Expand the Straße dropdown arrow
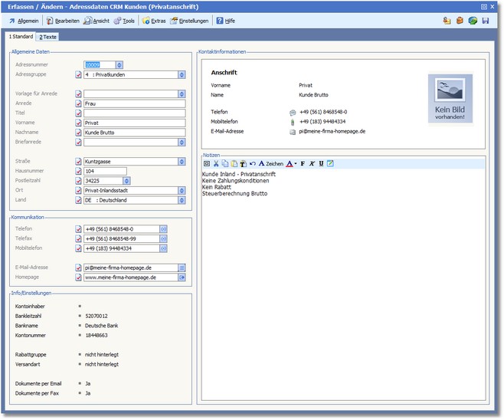 (182, 162)
